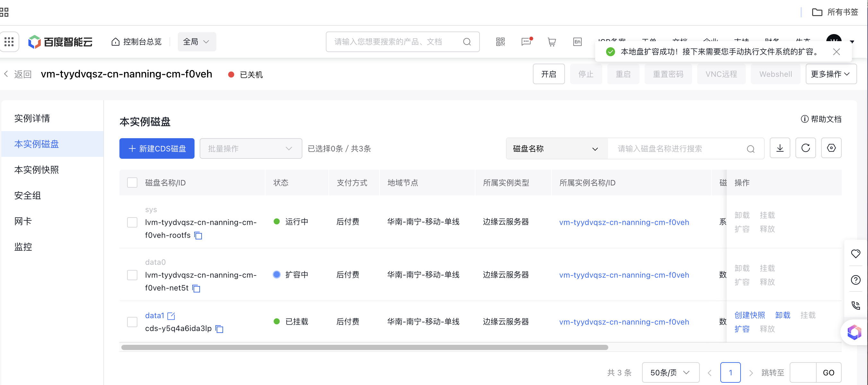The width and height of the screenshot is (868, 385).
Task: Click 卸载 for data1 disk
Action: pos(782,315)
